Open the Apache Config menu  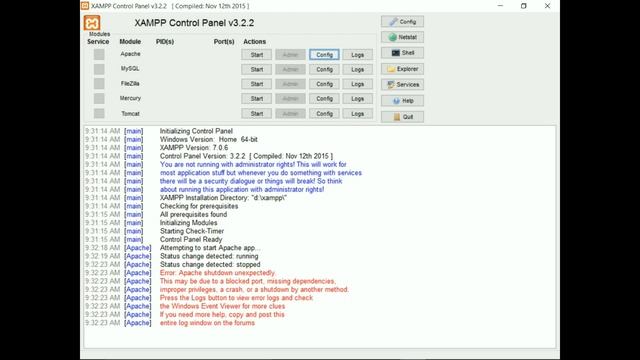click(324, 55)
